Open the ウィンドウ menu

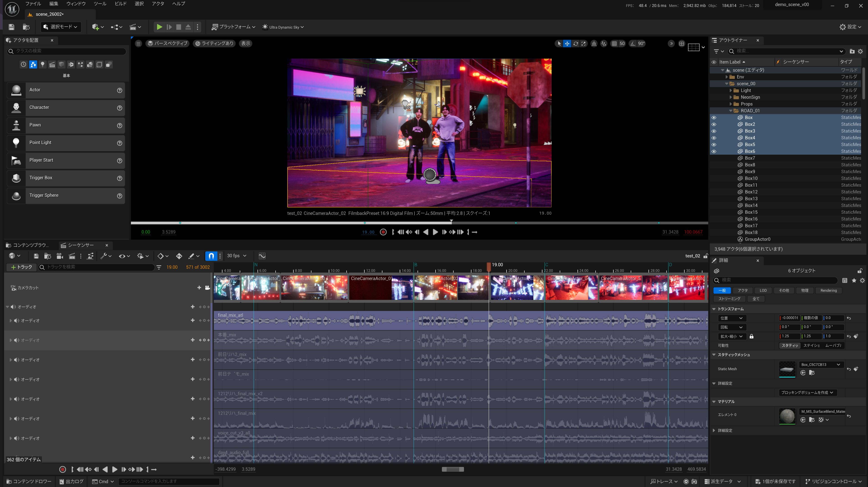click(76, 4)
